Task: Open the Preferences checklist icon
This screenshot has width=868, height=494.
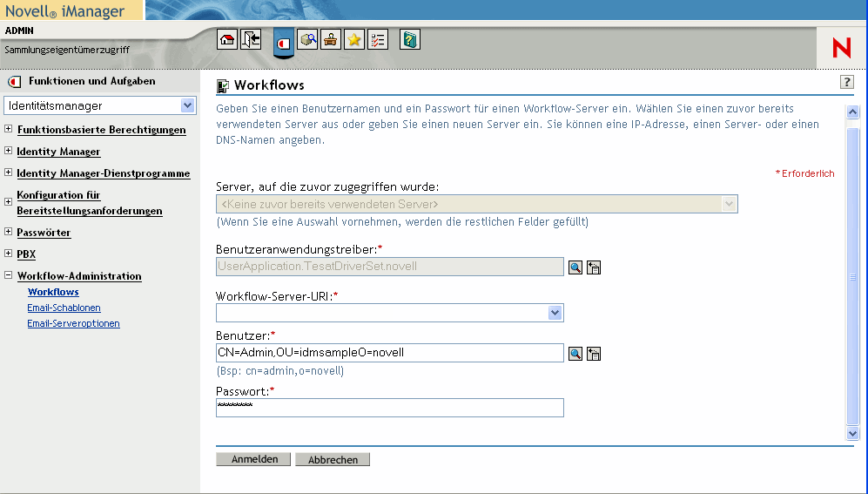Action: (x=378, y=40)
